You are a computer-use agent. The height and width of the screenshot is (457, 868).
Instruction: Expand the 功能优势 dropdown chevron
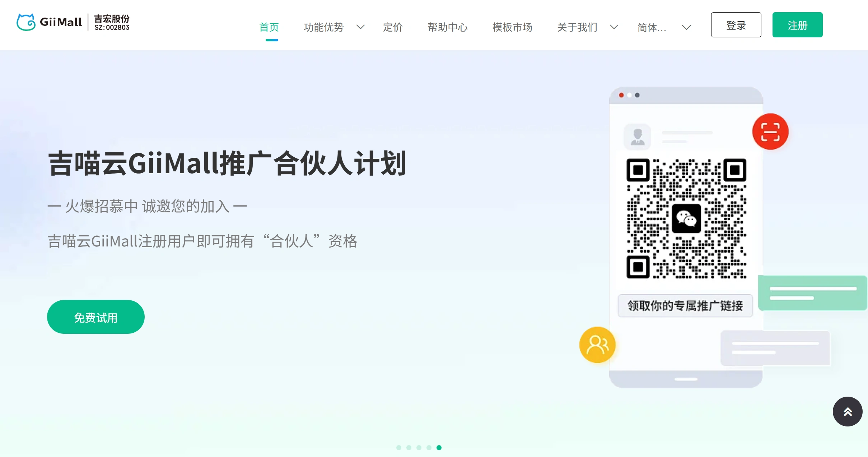[x=360, y=27]
